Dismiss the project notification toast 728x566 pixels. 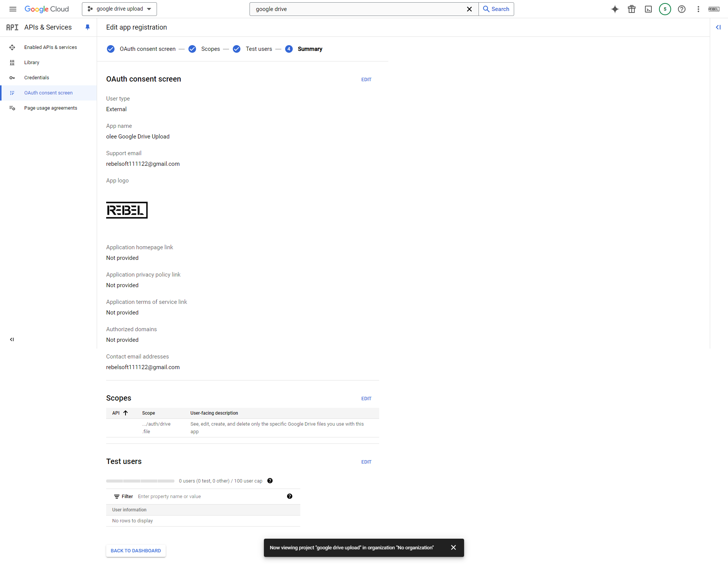(453, 548)
